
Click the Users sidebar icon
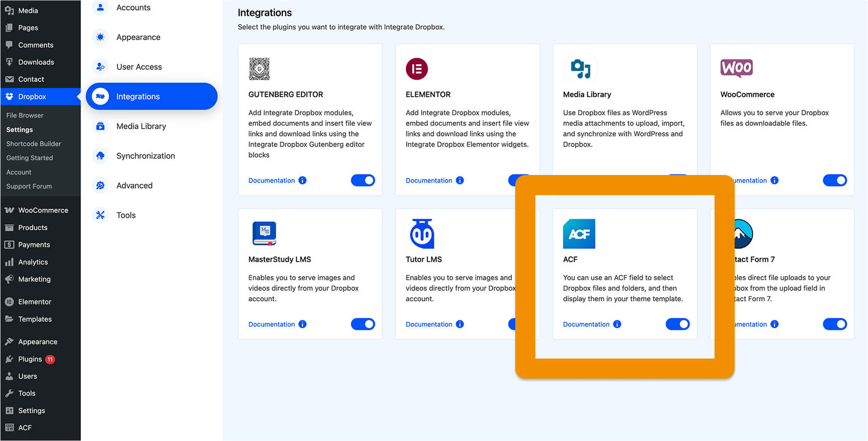point(9,376)
